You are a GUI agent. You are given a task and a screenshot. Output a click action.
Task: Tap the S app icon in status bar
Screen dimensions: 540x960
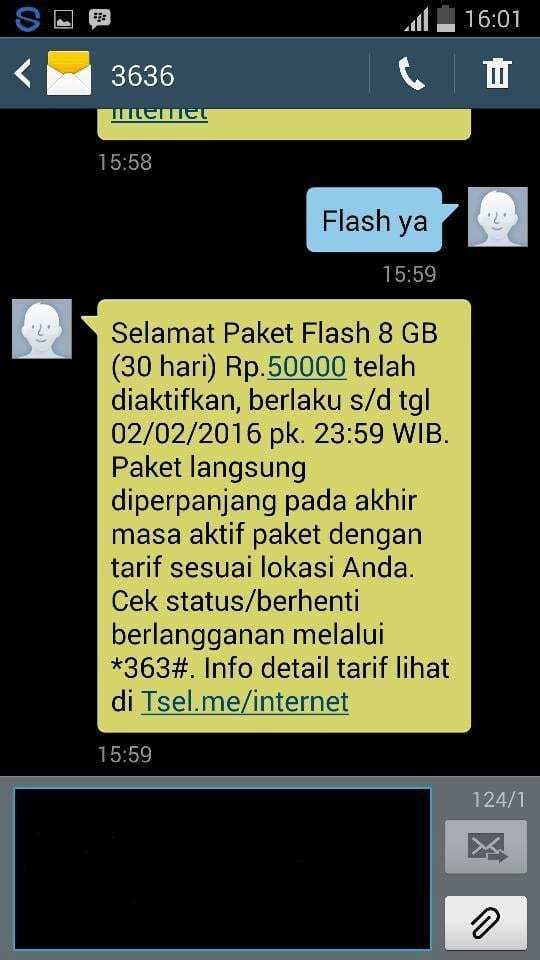click(27, 19)
